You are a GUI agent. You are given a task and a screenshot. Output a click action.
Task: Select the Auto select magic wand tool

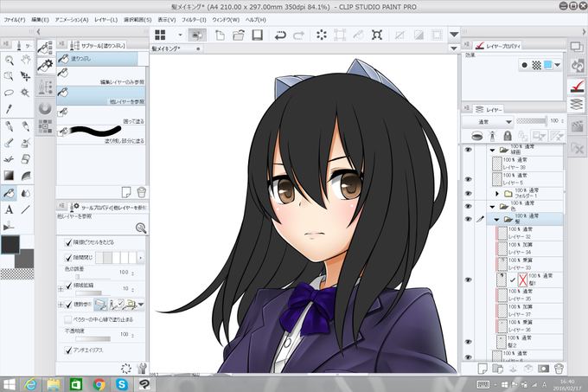tap(25, 93)
